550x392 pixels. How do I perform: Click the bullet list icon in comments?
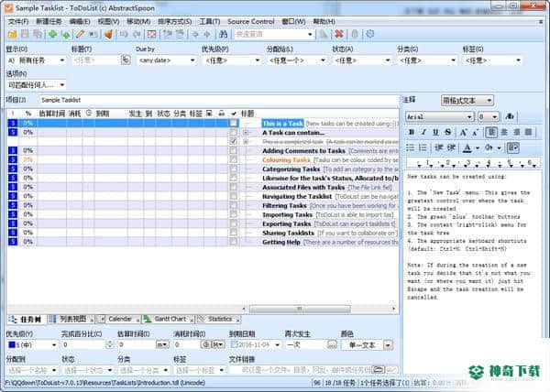click(x=411, y=147)
